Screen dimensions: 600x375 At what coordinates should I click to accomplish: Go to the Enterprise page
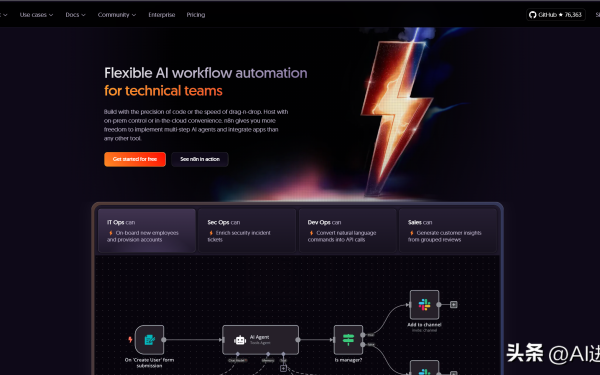coord(161,15)
